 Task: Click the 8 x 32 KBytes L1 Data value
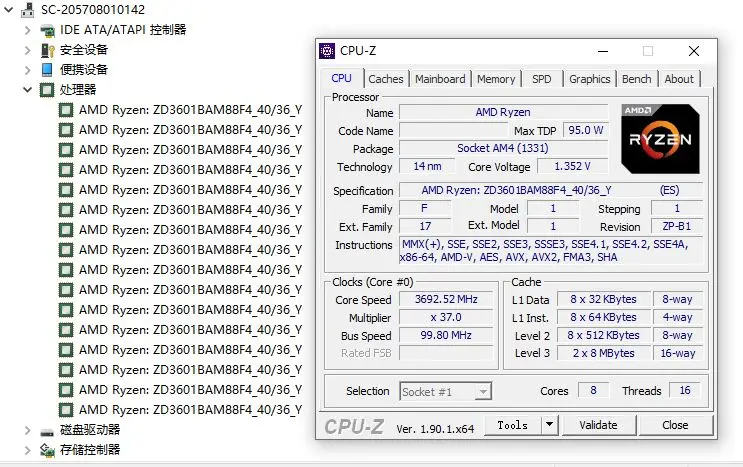click(603, 299)
